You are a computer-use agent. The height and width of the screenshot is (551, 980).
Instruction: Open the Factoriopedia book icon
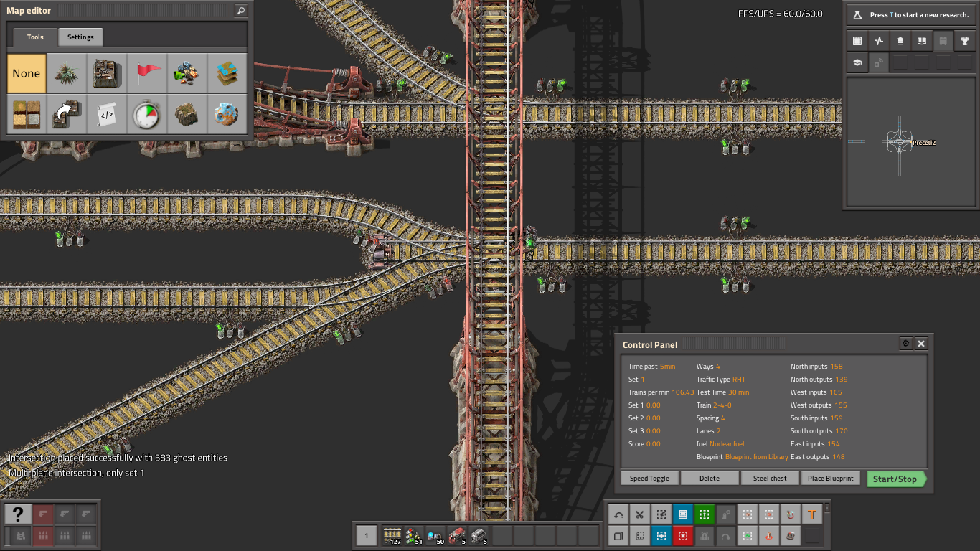(922, 42)
